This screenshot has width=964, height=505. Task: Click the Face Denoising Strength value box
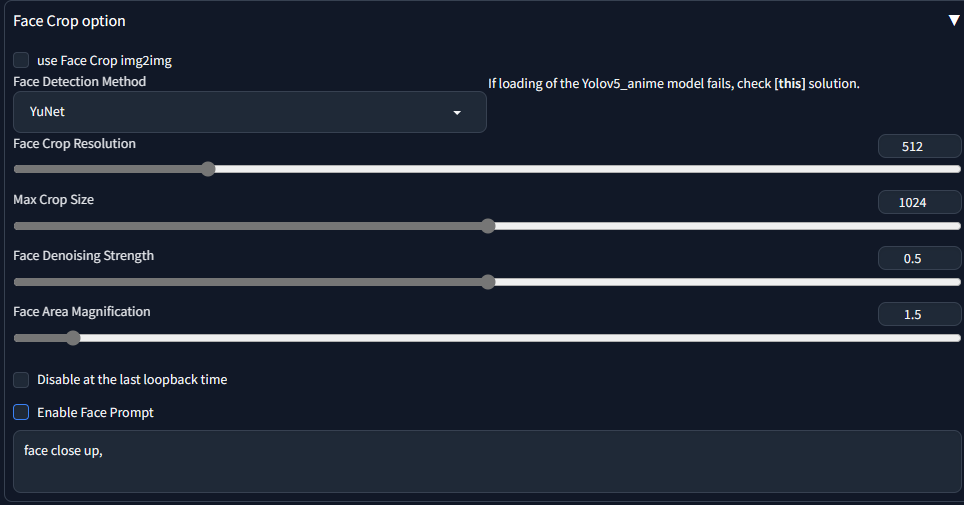pyautogui.click(x=919, y=258)
